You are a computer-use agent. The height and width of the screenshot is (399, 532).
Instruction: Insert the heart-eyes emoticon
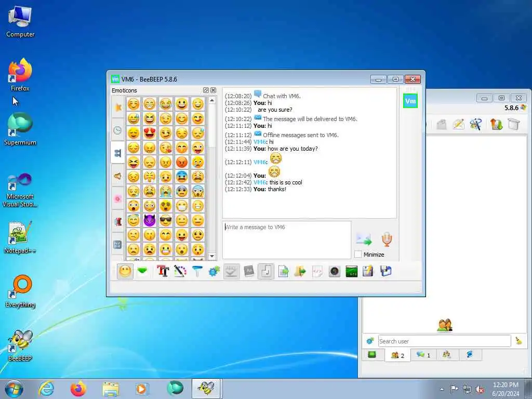click(149, 133)
